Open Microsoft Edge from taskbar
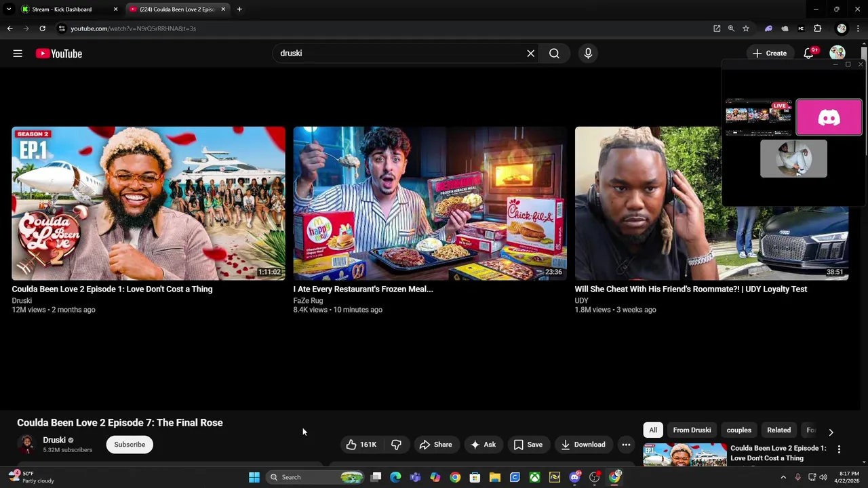The width and height of the screenshot is (868, 488). 395,477
